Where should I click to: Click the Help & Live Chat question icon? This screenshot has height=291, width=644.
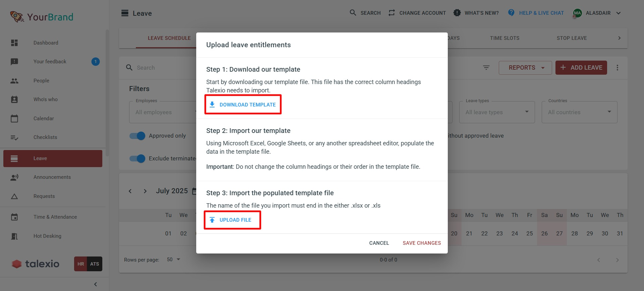(511, 13)
